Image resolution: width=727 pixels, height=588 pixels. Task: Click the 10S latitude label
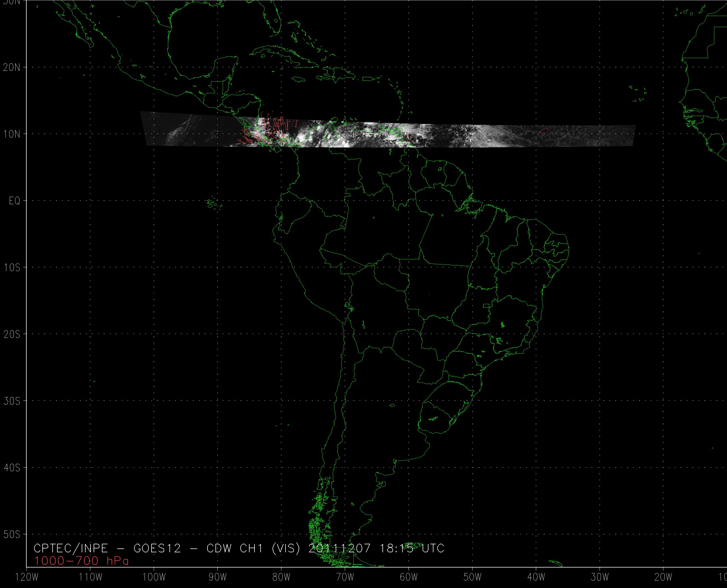[12, 268]
